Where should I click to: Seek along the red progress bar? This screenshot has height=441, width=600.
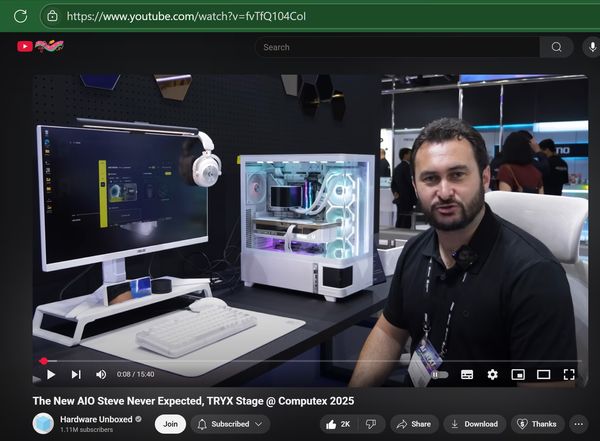click(310, 361)
